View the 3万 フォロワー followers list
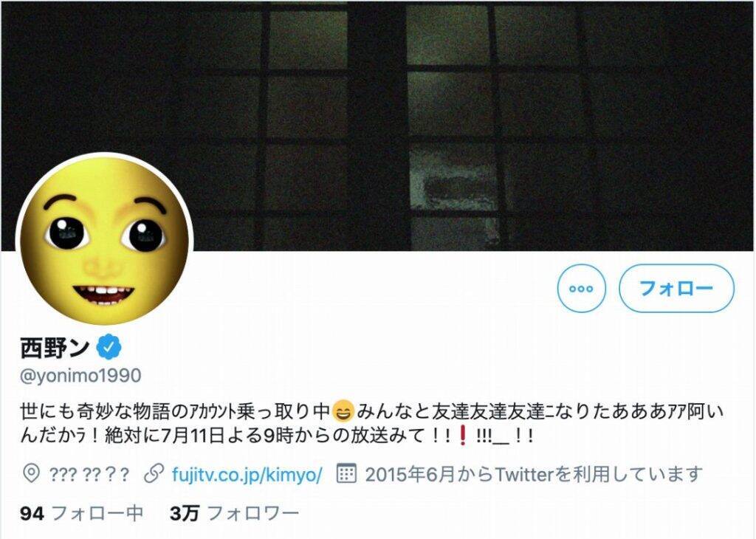This screenshot has width=756, height=539. [235, 513]
